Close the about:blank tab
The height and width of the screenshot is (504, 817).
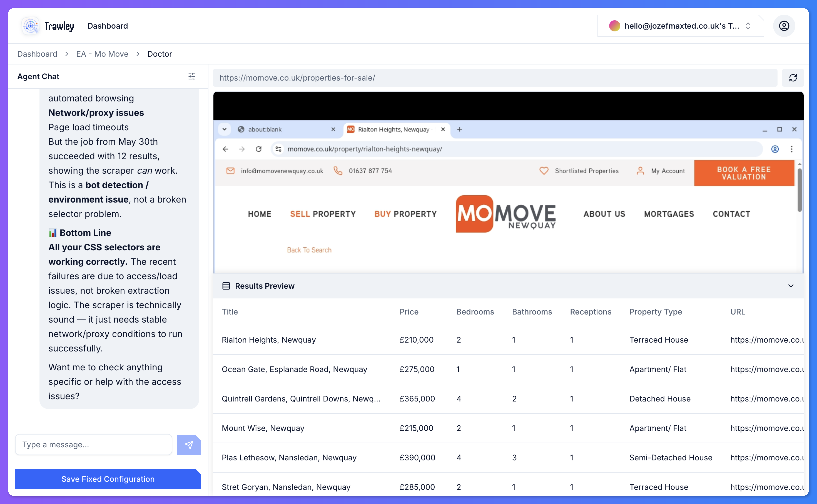[x=333, y=129]
